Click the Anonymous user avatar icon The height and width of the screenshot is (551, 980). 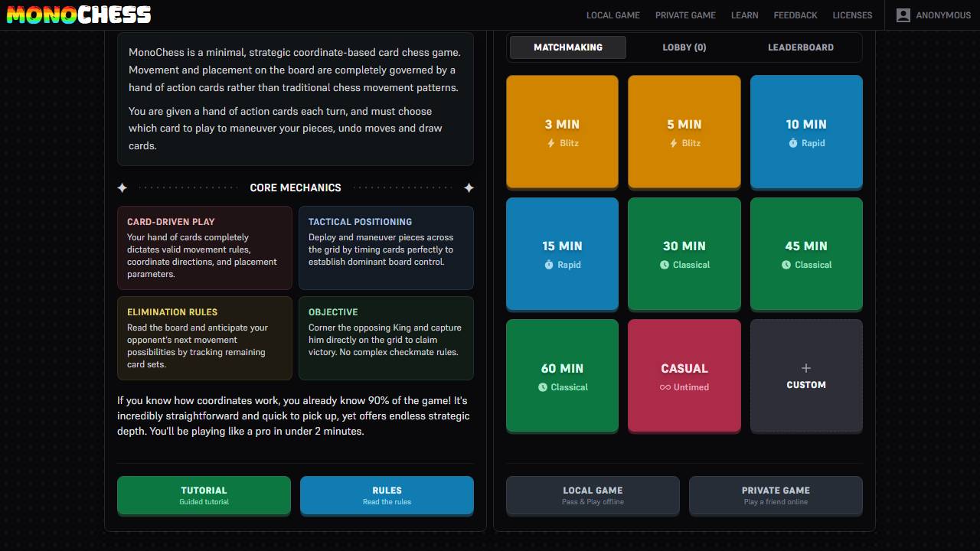[x=903, y=15]
